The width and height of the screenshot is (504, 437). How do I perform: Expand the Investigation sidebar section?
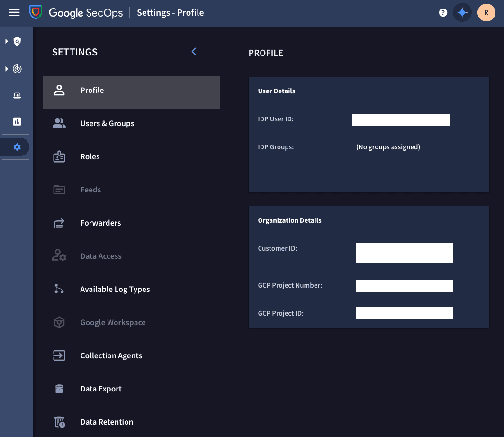coord(7,41)
